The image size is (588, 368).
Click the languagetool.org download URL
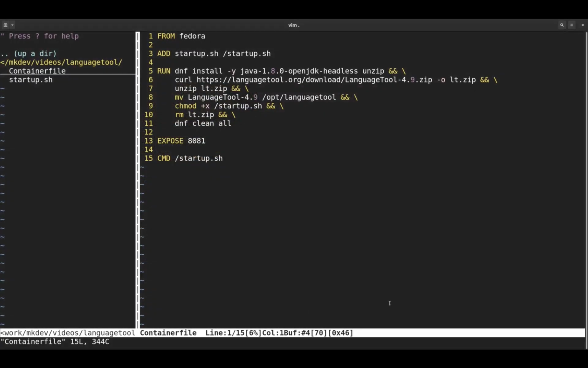[314, 80]
